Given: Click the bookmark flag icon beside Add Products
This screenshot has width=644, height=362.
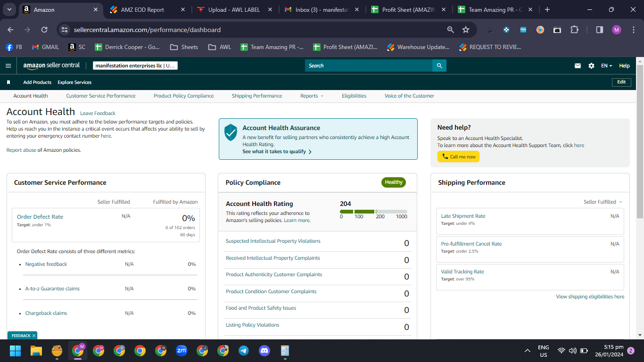Looking at the screenshot, I should [x=8, y=82].
